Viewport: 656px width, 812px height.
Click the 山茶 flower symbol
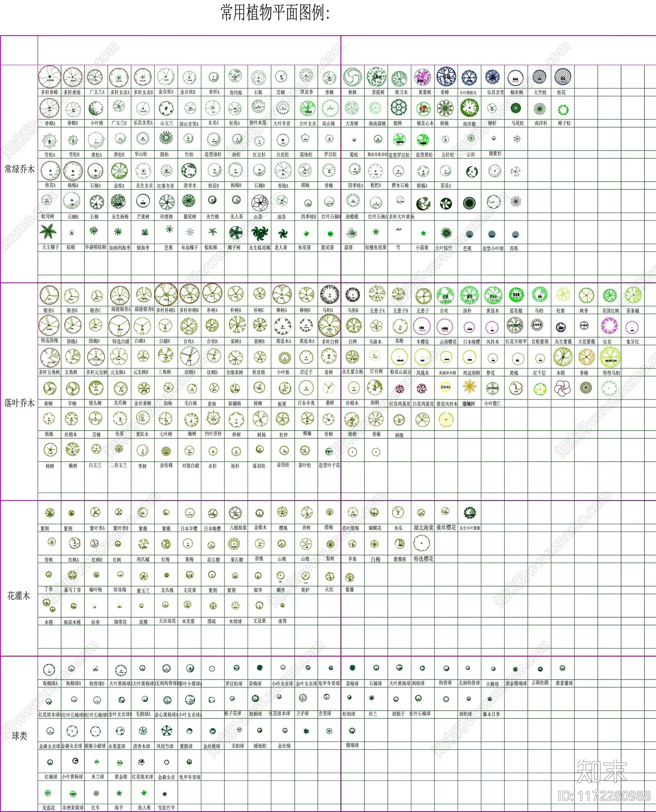pyautogui.click(x=259, y=203)
